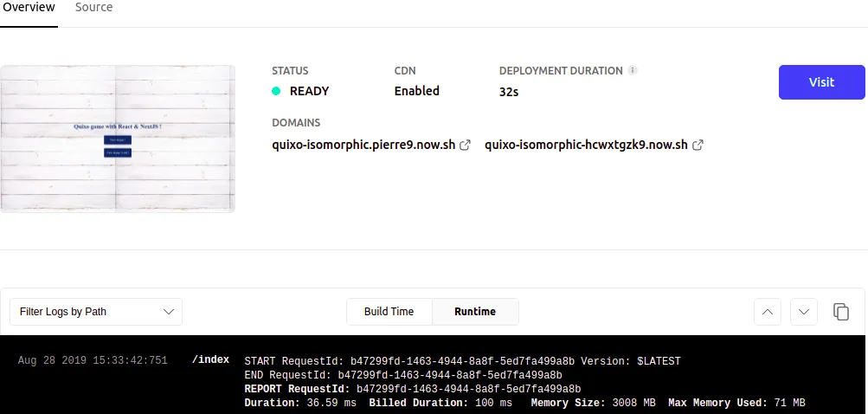Click the scroll-up chevron button above logs
The height and width of the screenshot is (414, 868).
coord(768,312)
